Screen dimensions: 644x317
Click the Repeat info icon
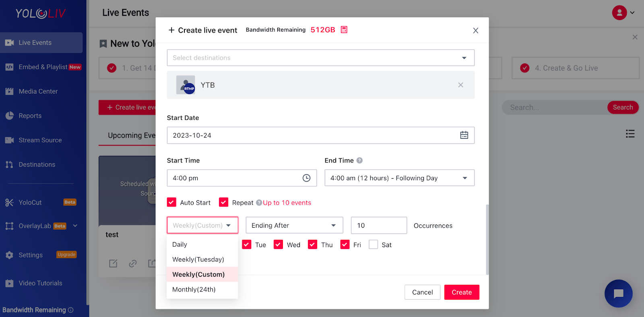click(259, 203)
